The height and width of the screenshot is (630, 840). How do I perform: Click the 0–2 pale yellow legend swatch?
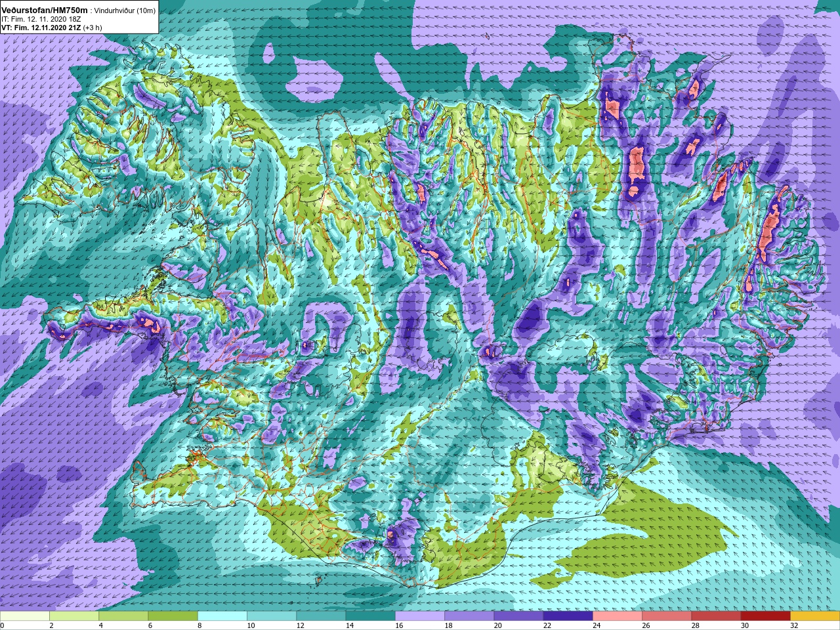tap(25, 616)
